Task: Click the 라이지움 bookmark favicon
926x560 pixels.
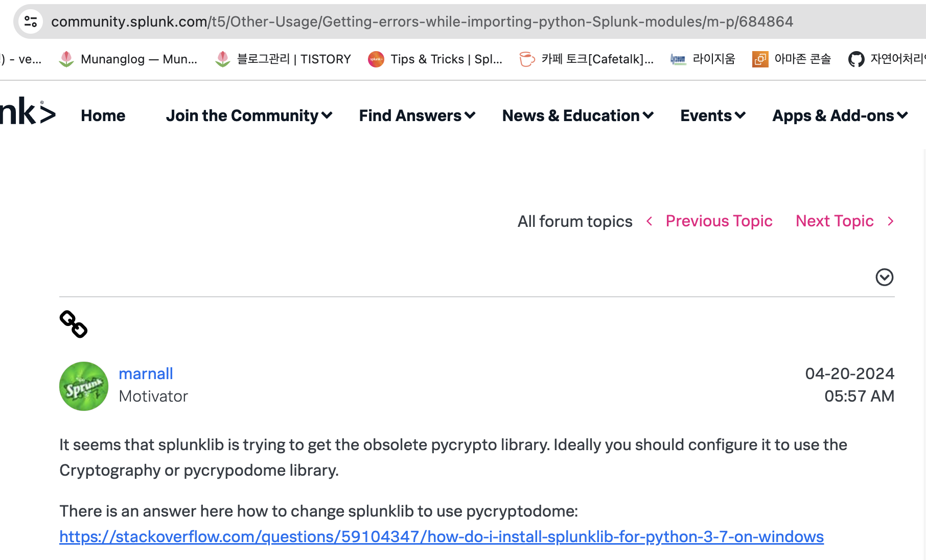Action: (x=678, y=59)
